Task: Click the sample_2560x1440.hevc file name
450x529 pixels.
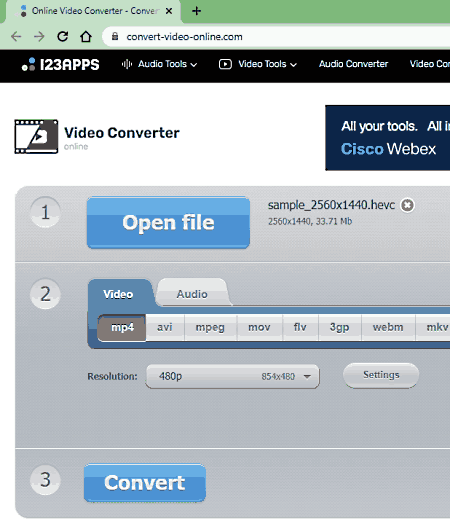Action: tap(331, 205)
